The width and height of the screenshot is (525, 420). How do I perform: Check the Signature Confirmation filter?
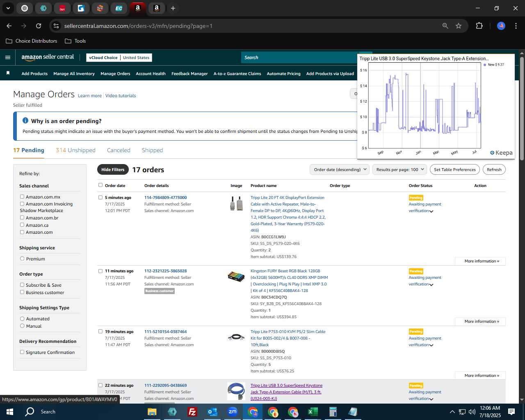(22, 352)
